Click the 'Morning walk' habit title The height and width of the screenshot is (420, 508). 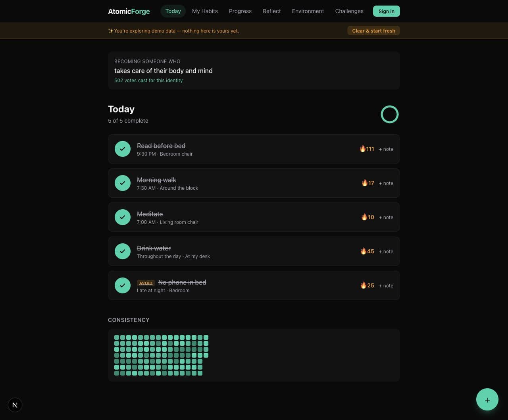click(156, 180)
